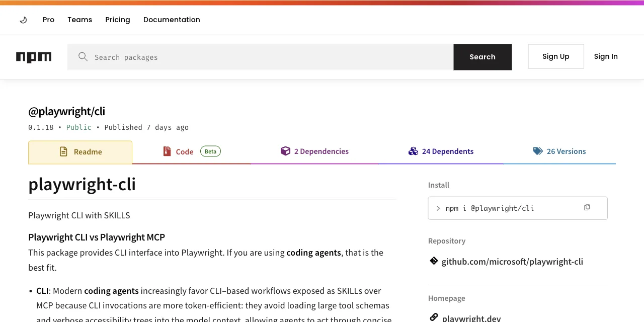Image resolution: width=644 pixels, height=322 pixels.
Task: Click the Dependencies box icon
Action: click(x=285, y=151)
